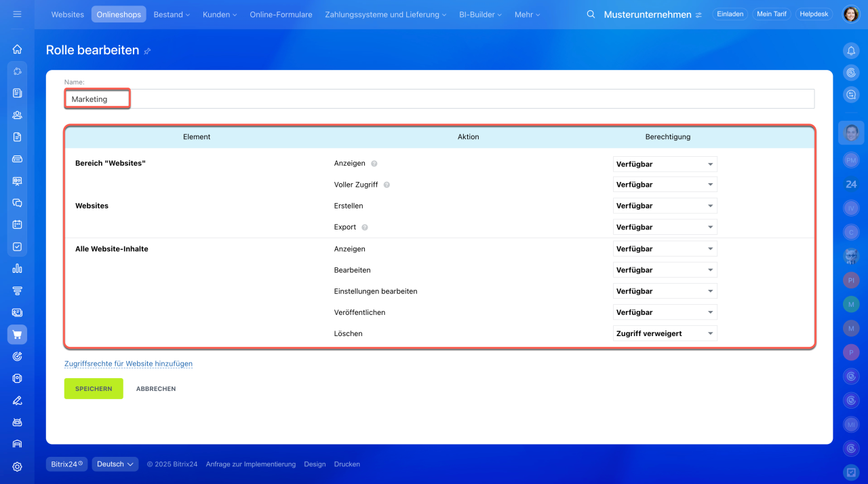Open the bar chart analytics icon
The image size is (868, 484).
17,268
